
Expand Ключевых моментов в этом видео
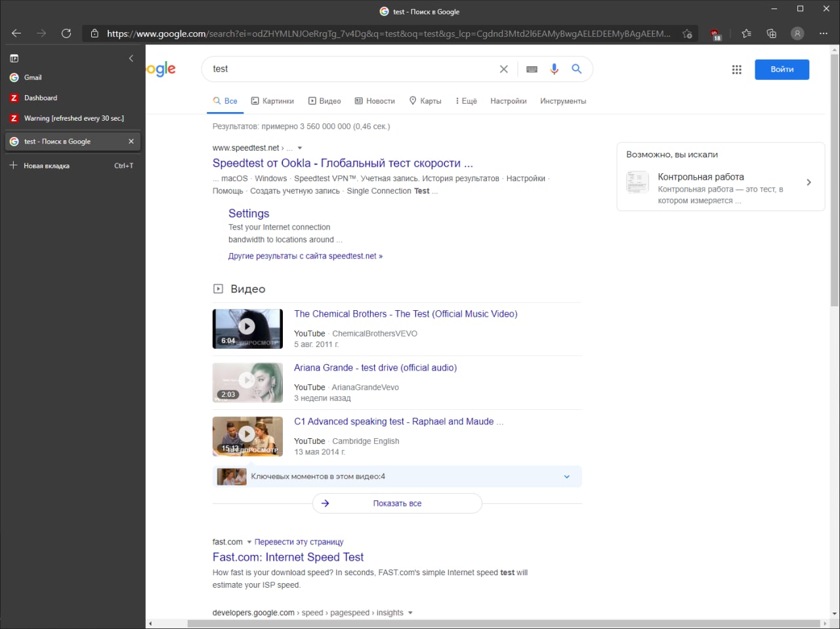click(x=397, y=477)
